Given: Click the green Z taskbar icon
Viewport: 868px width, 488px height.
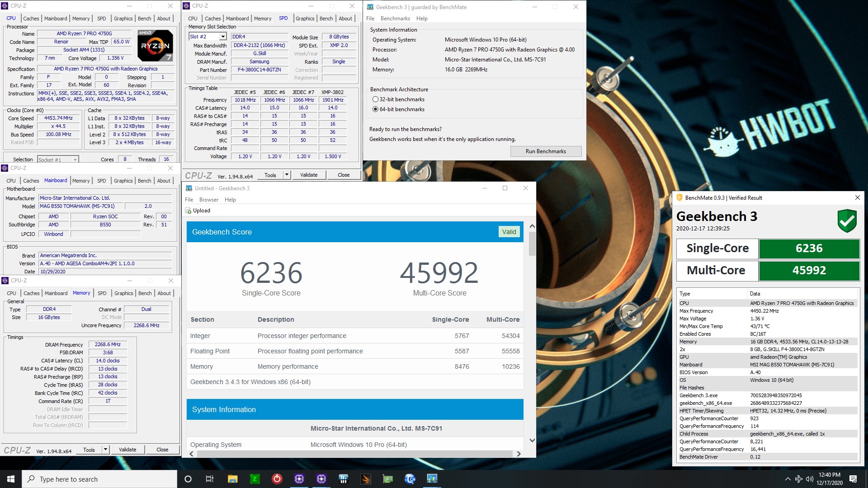Looking at the screenshot, I should (x=255, y=479).
